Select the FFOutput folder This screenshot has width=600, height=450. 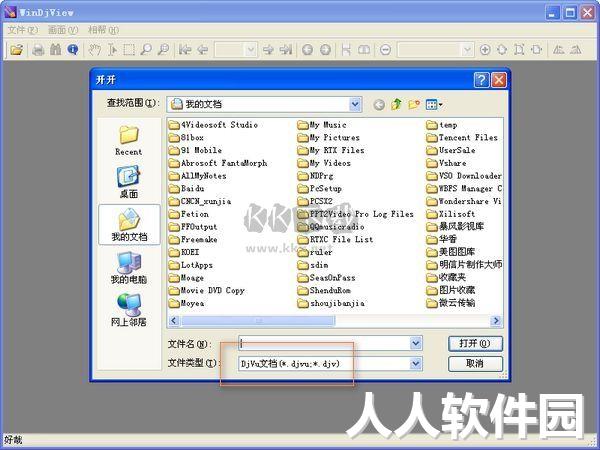(193, 227)
